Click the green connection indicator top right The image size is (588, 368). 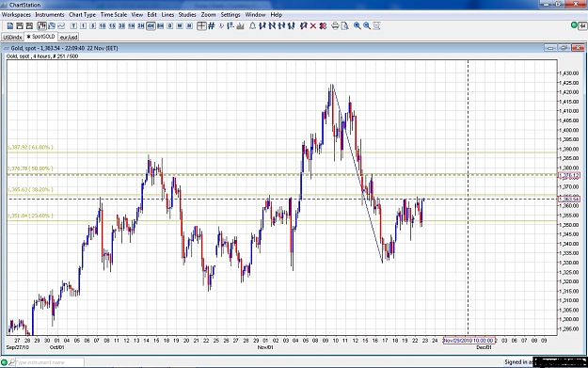click(x=574, y=25)
